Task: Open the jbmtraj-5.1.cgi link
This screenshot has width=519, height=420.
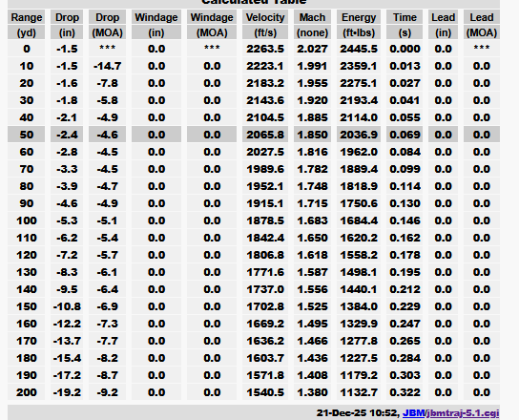Action: pos(463,413)
